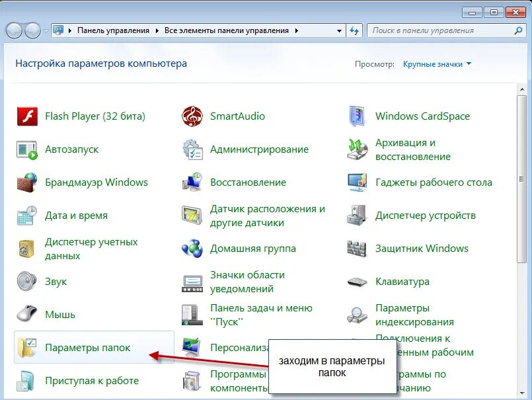This screenshot has height=400, width=532.
Task: Click the Диспетчер устройств icon
Action: (x=358, y=216)
